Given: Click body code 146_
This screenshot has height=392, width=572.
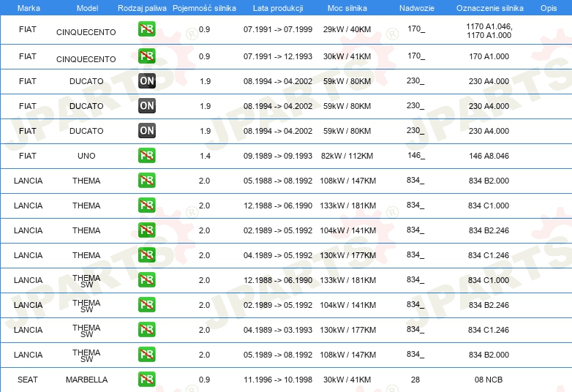Looking at the screenshot, I should click(416, 156).
